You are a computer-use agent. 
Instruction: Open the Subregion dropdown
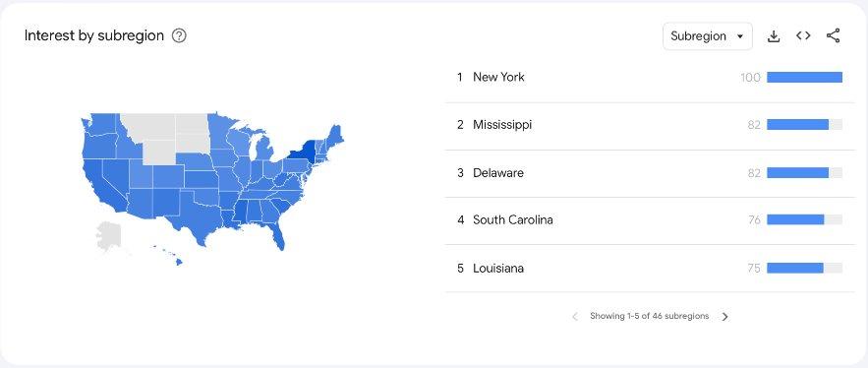[x=708, y=36]
